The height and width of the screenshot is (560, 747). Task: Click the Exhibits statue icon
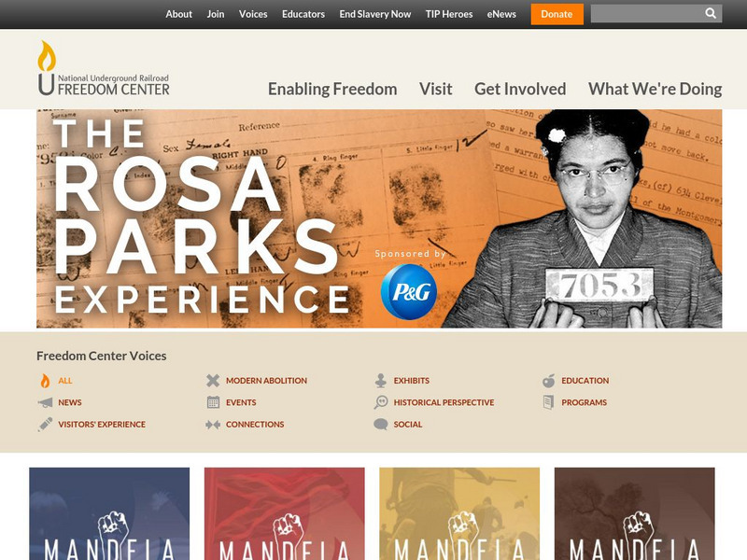(381, 381)
